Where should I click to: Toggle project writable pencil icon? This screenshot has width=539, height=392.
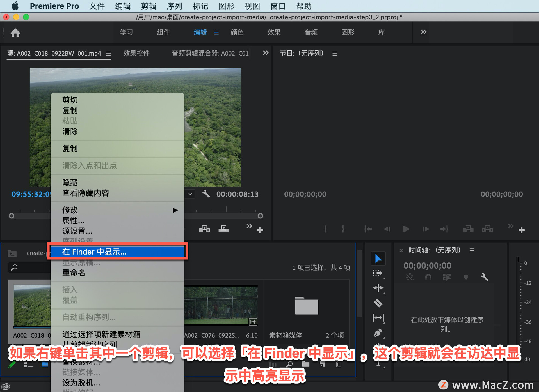(x=12, y=365)
